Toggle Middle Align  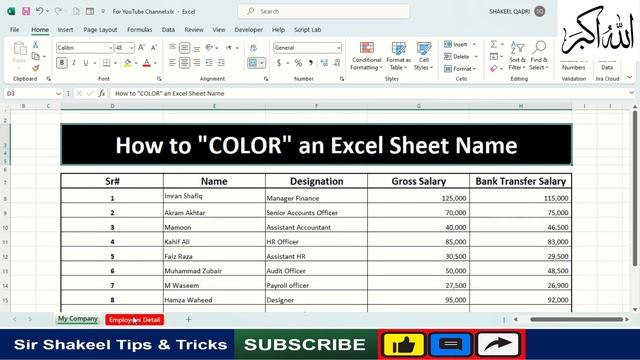coord(184,48)
